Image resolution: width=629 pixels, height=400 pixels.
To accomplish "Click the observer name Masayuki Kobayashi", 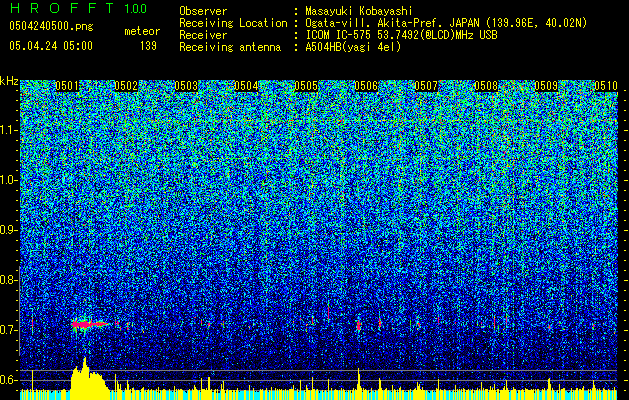I will [359, 11].
